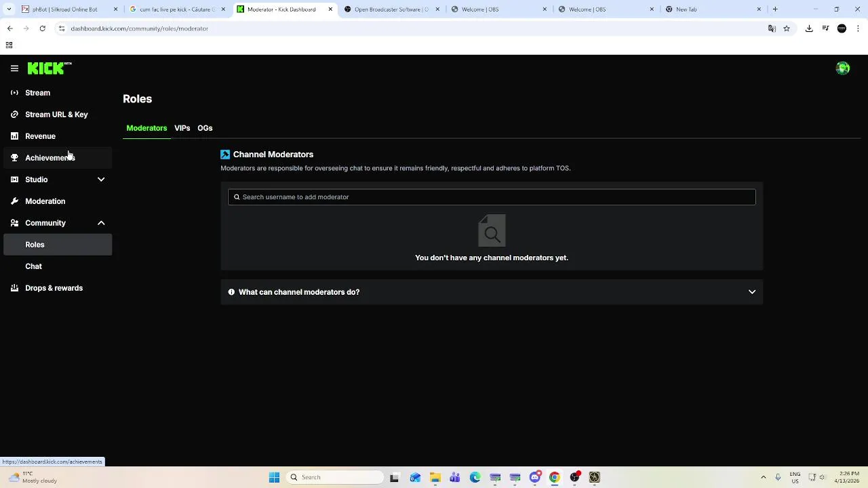Click the Moderation wrench icon
Screen dimensions: 868x488
click(x=14, y=201)
